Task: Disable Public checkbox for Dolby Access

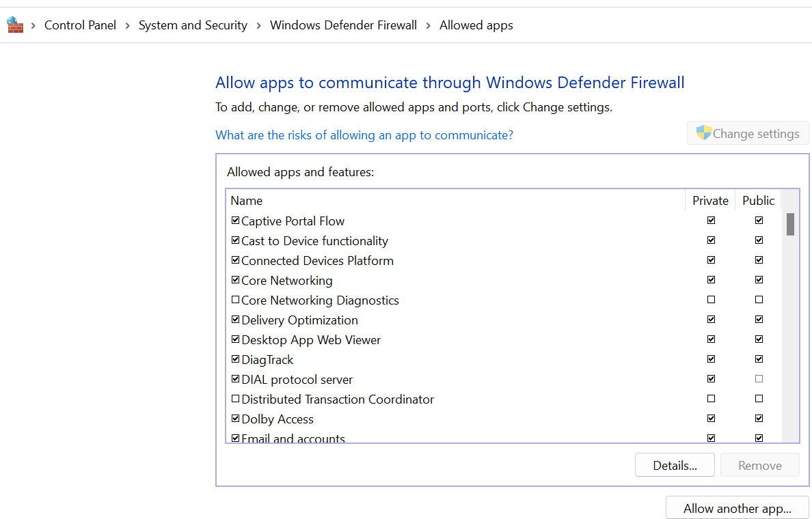Action: pyautogui.click(x=759, y=418)
